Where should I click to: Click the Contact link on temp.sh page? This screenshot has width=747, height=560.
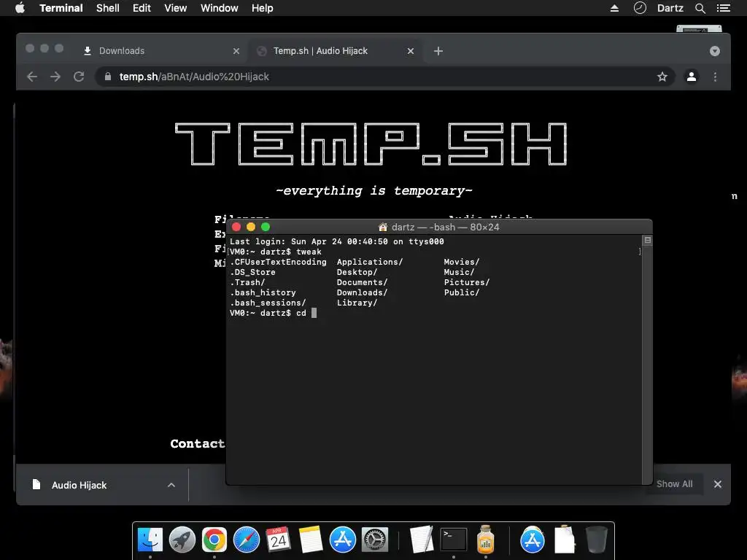coord(197,443)
